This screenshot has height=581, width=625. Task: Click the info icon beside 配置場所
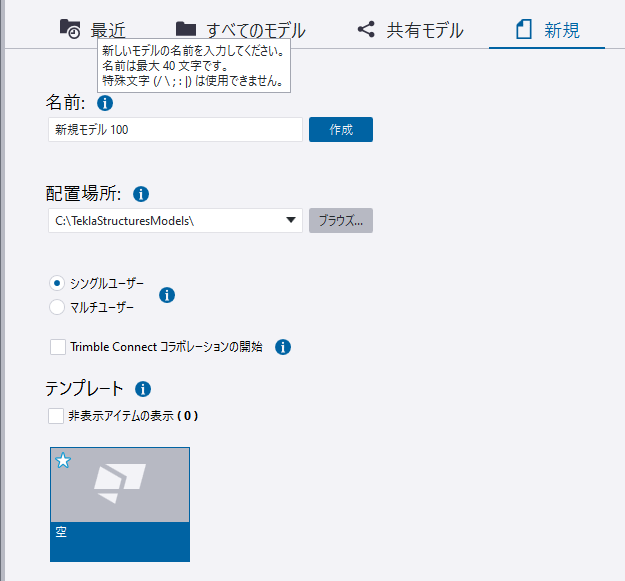point(141,194)
